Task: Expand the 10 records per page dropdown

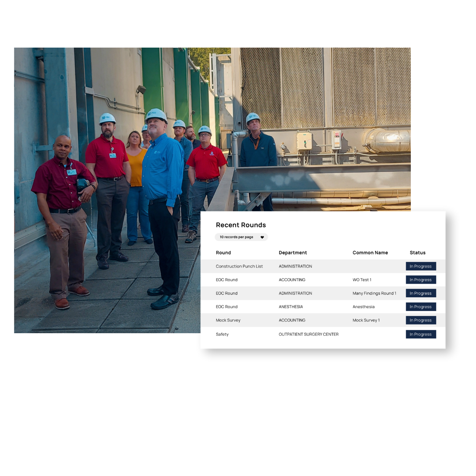Action: coord(237,237)
